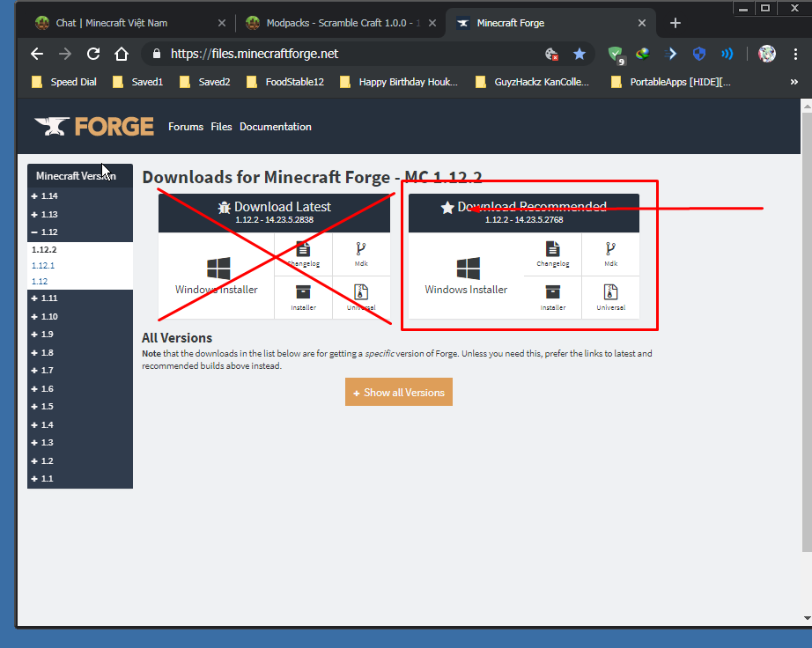
Task: Open a new browser tab
Action: (675, 23)
